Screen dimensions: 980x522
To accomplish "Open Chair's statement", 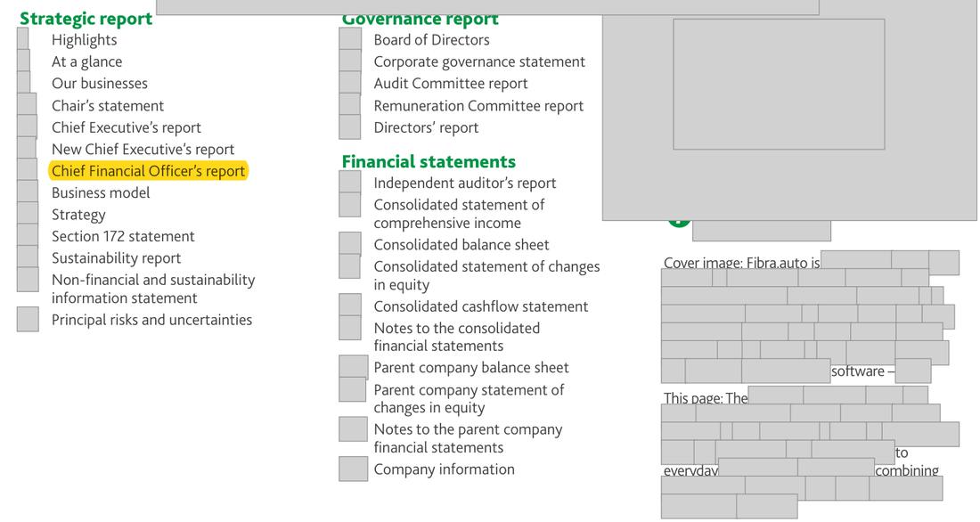I will (x=108, y=106).
